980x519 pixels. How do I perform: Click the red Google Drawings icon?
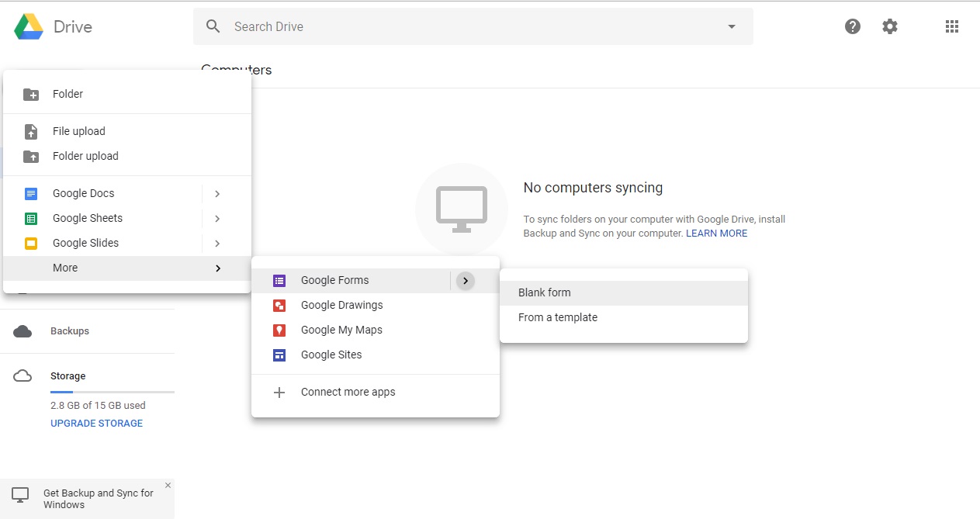pos(279,305)
